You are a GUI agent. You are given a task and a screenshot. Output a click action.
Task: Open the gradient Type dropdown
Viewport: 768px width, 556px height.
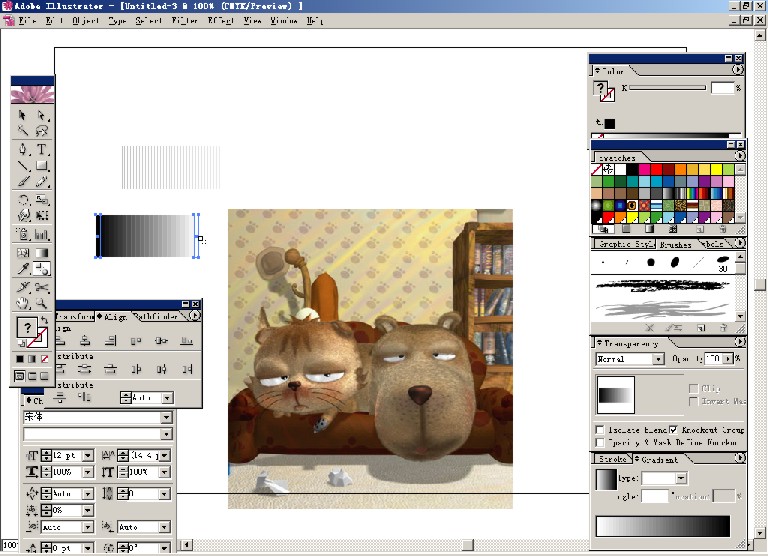[x=681, y=478]
